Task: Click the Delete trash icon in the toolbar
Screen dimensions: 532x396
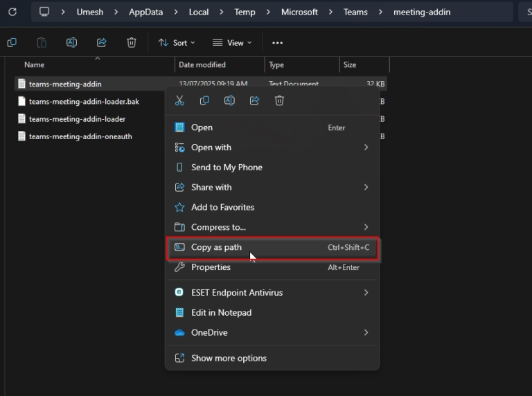Action: click(132, 43)
